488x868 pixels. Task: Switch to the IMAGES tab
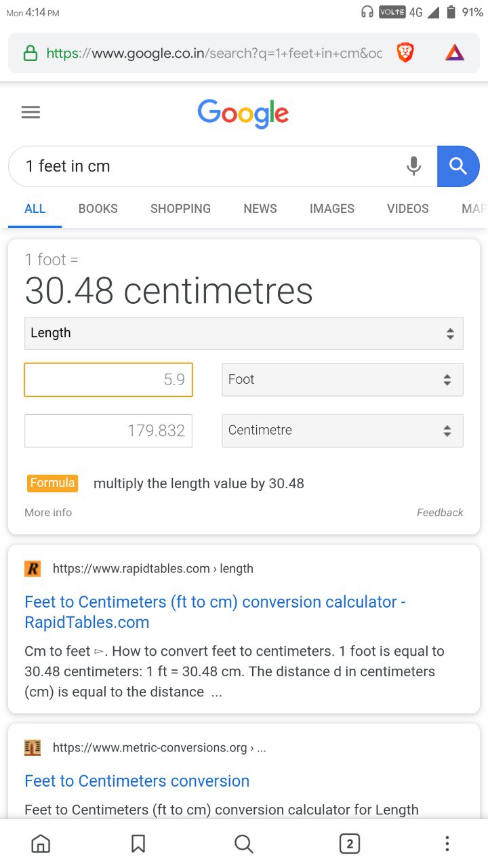pos(332,209)
